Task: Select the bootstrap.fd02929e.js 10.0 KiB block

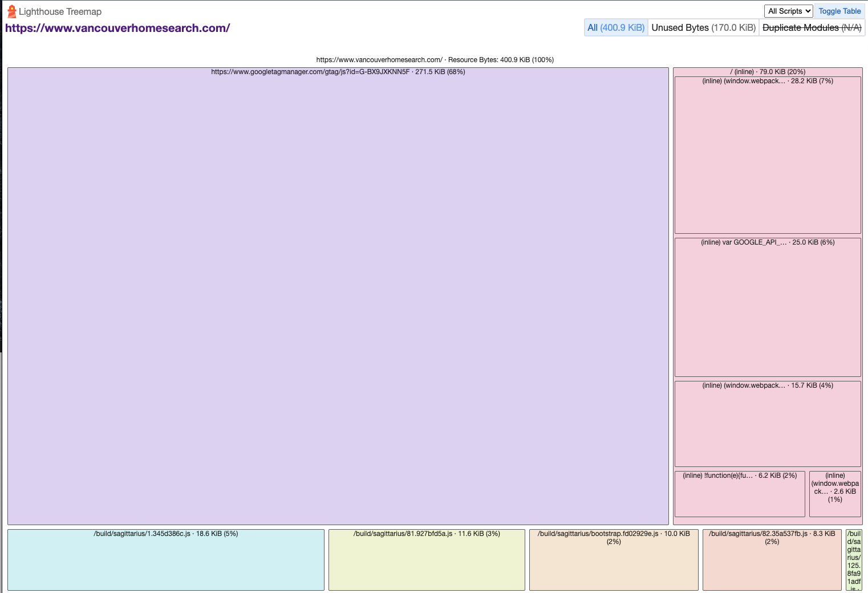Action: 614,560
